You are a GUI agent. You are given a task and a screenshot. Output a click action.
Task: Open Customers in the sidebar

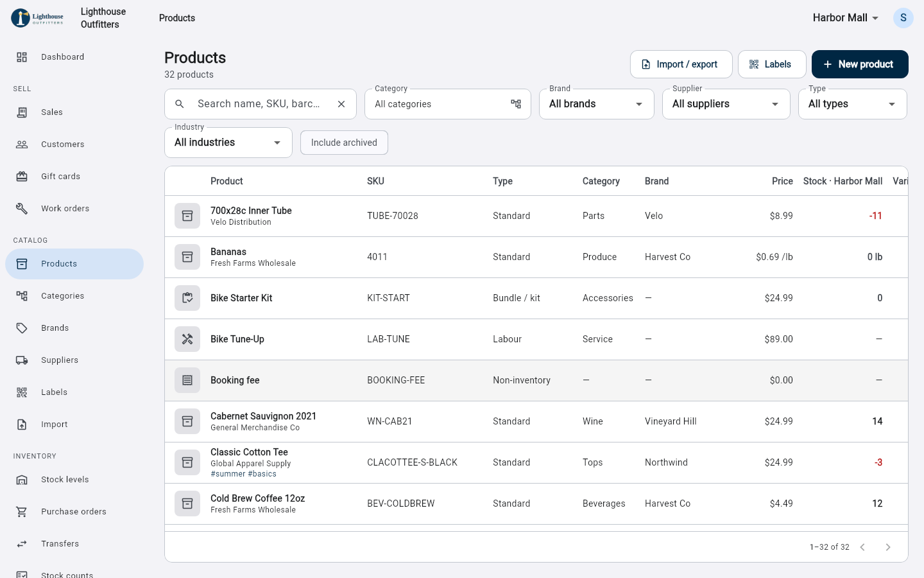74,144
